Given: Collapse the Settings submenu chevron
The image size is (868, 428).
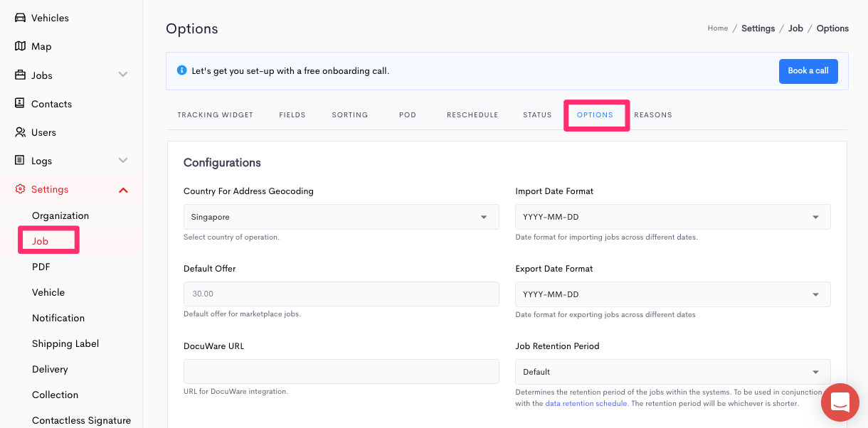Looking at the screenshot, I should click(123, 190).
